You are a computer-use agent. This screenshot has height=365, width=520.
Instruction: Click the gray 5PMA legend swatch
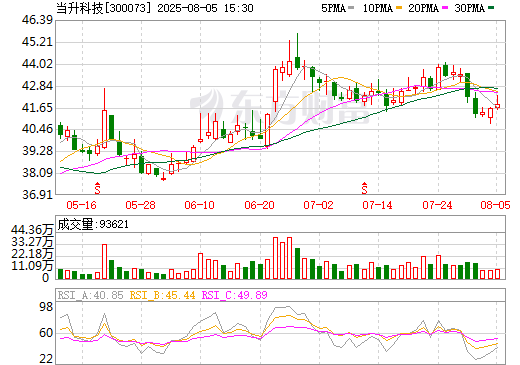pos(351,7)
